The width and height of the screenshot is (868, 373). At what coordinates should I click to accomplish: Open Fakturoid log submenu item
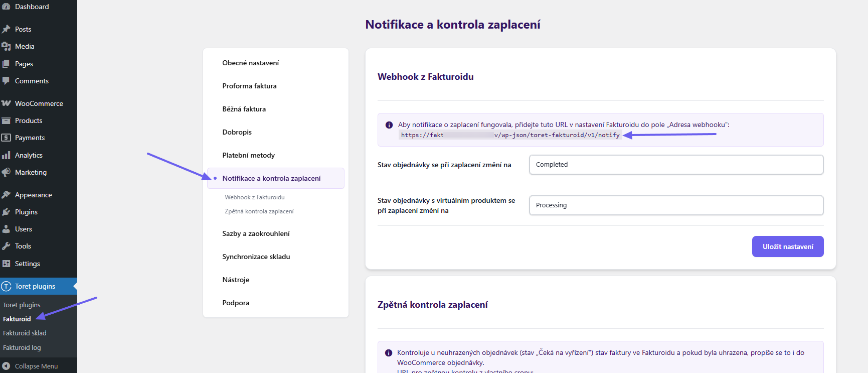[22, 347]
